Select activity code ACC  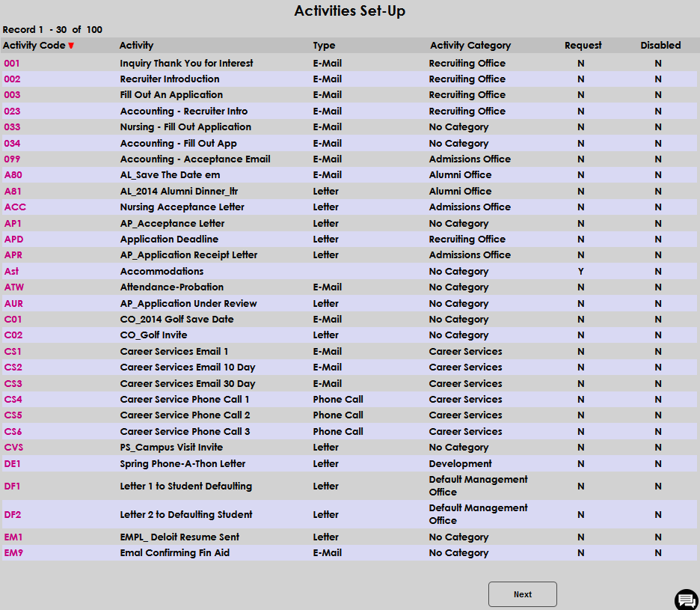13,207
